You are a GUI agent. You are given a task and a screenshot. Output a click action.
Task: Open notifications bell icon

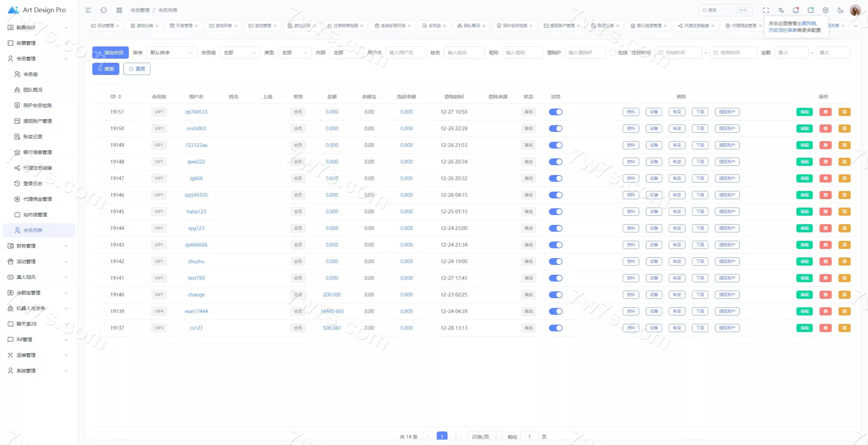click(796, 10)
